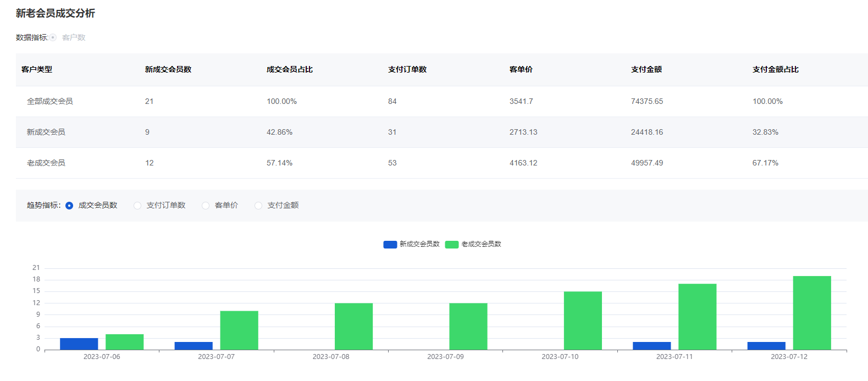Viewport: 868px width, 381px height.
Task: Toggle green 老成交会员数 legend swatch
Action: pos(452,245)
